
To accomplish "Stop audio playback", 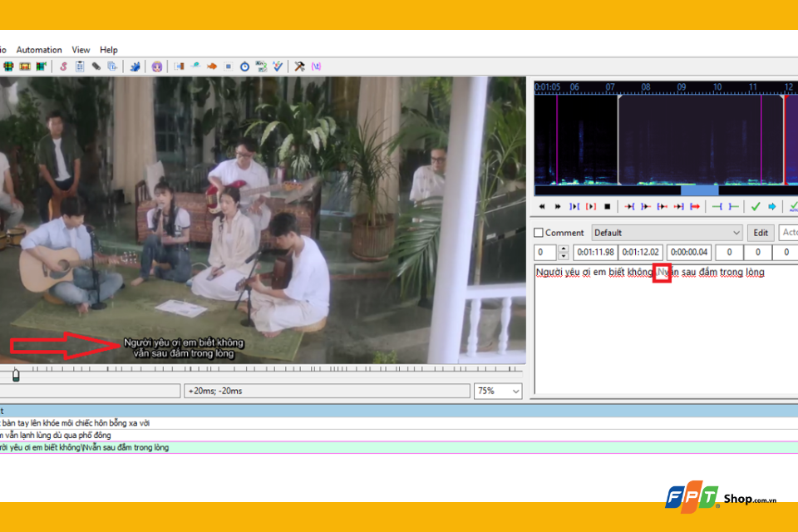I will (607, 207).
